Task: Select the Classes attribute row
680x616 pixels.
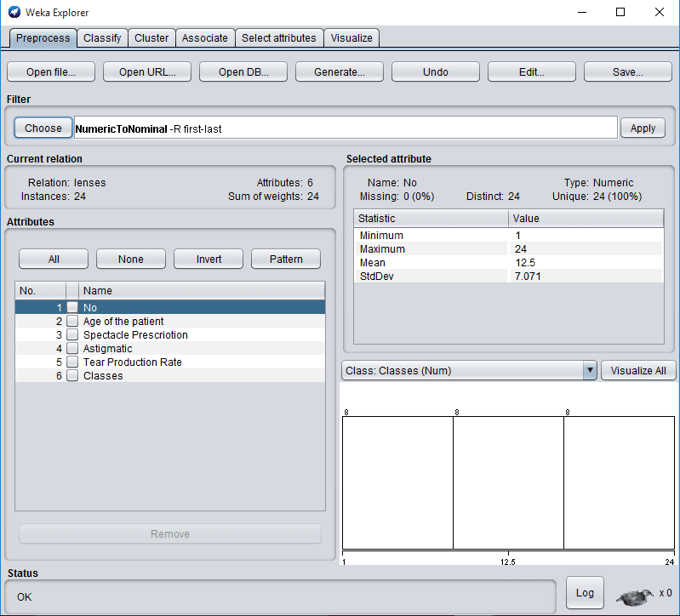Action: 170,376
